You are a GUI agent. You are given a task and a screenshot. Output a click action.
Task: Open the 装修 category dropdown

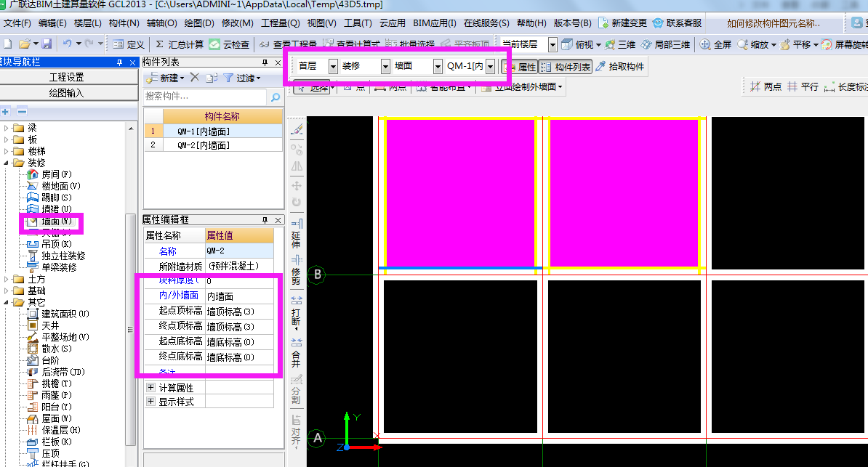pyautogui.click(x=385, y=66)
